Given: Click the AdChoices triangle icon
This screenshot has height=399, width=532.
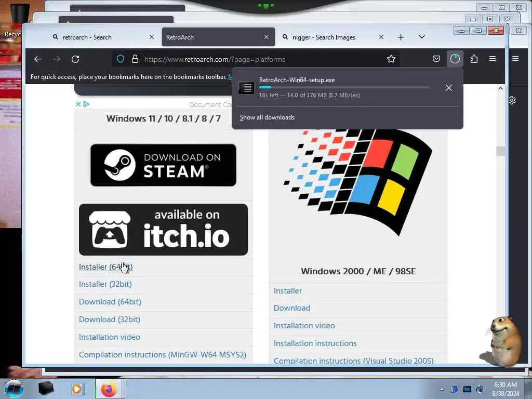Looking at the screenshot, I should click(86, 104).
